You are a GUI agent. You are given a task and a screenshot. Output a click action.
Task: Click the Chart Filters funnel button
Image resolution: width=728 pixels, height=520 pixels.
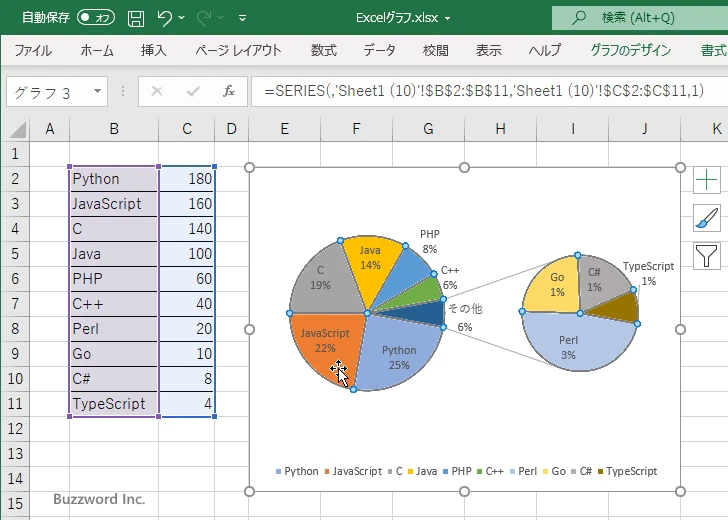click(x=707, y=255)
